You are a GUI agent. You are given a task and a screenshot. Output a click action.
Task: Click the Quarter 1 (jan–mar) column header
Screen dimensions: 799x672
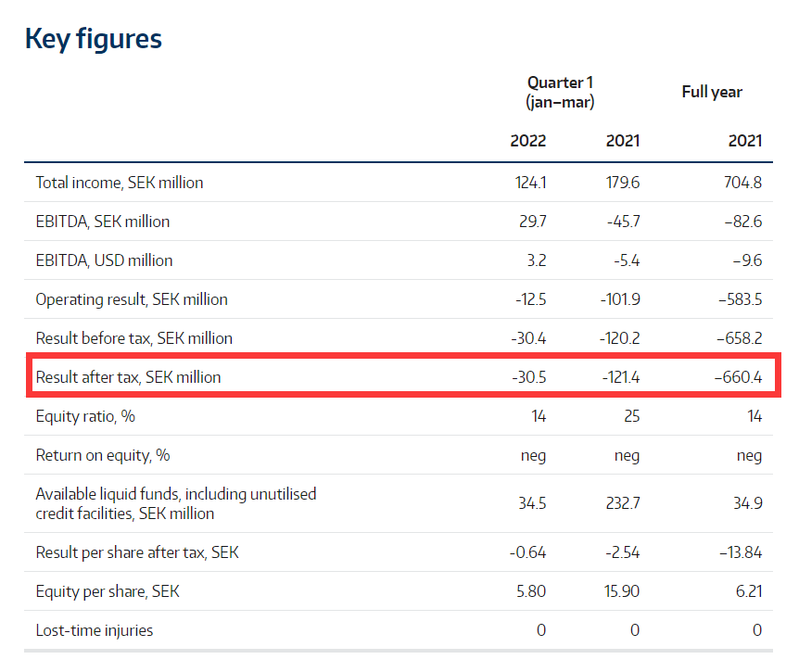click(x=560, y=93)
